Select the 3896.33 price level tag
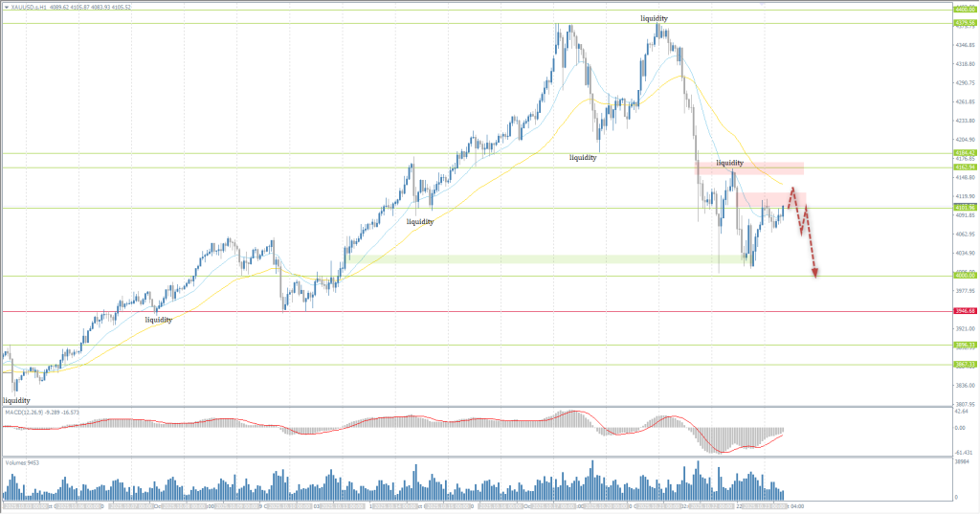Viewport: 980px width, 514px height. tap(964, 345)
